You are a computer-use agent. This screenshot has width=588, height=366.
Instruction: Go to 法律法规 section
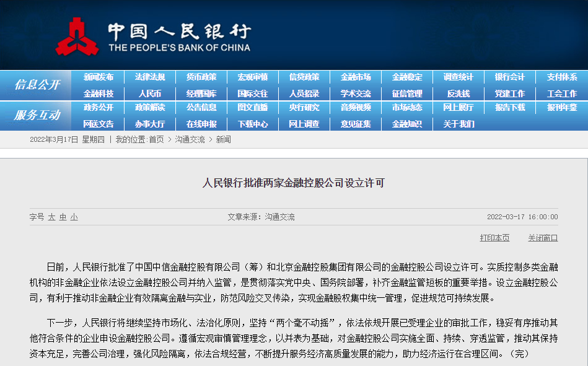tap(150, 77)
